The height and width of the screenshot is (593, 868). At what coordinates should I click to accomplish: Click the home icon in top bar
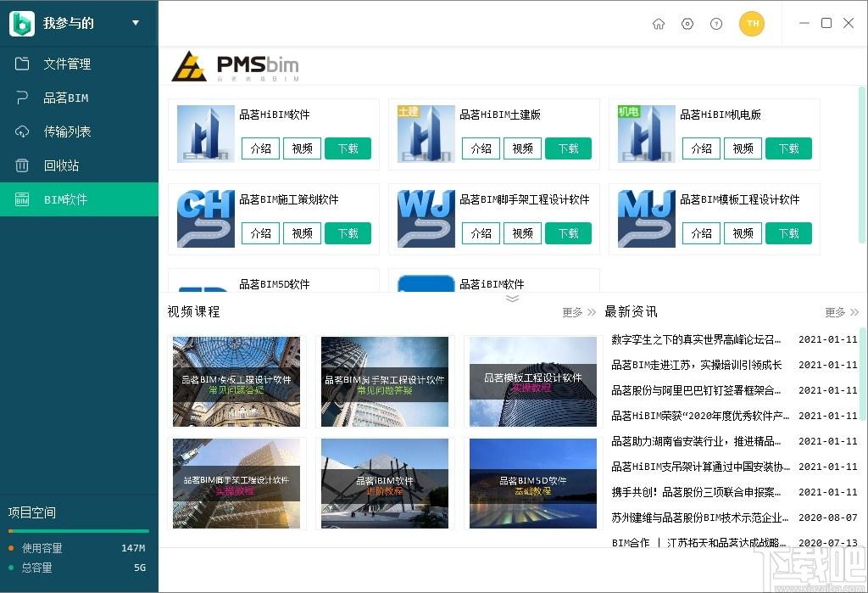658,24
